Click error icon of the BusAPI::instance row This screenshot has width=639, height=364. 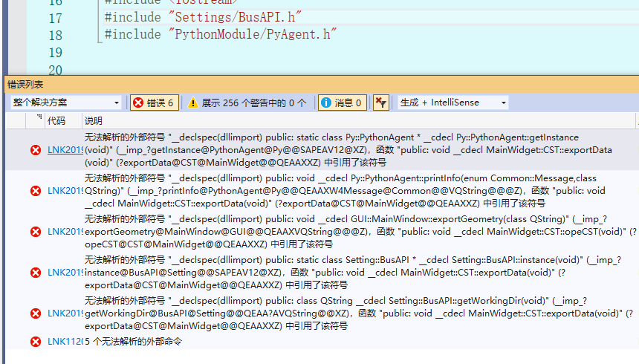tap(36, 273)
